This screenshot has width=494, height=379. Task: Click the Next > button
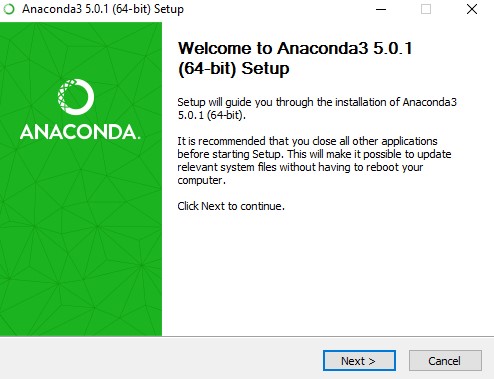(x=359, y=360)
